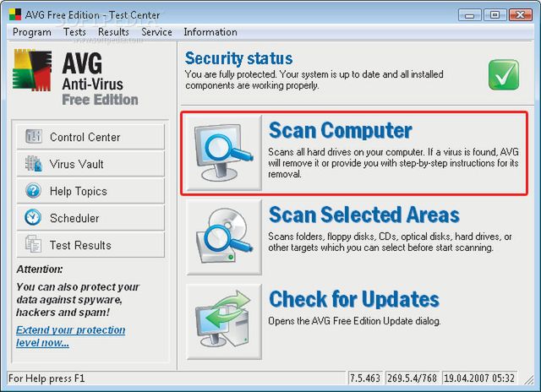Open the Scheduler button label
The height and width of the screenshot is (392, 541).
coord(74,218)
